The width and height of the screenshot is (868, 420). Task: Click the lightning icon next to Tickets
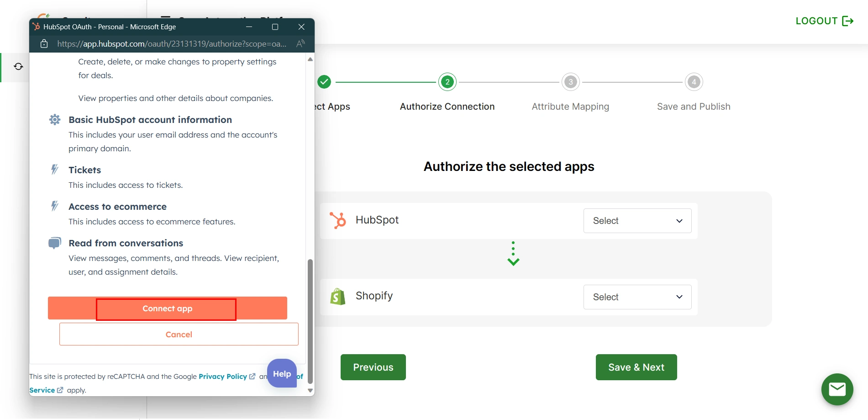(54, 170)
